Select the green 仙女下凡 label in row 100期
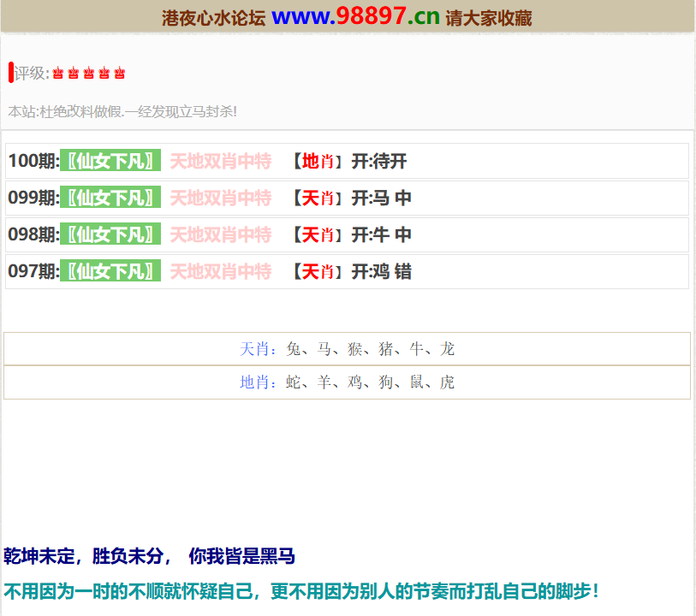Image resolution: width=696 pixels, height=616 pixels. click(x=110, y=161)
